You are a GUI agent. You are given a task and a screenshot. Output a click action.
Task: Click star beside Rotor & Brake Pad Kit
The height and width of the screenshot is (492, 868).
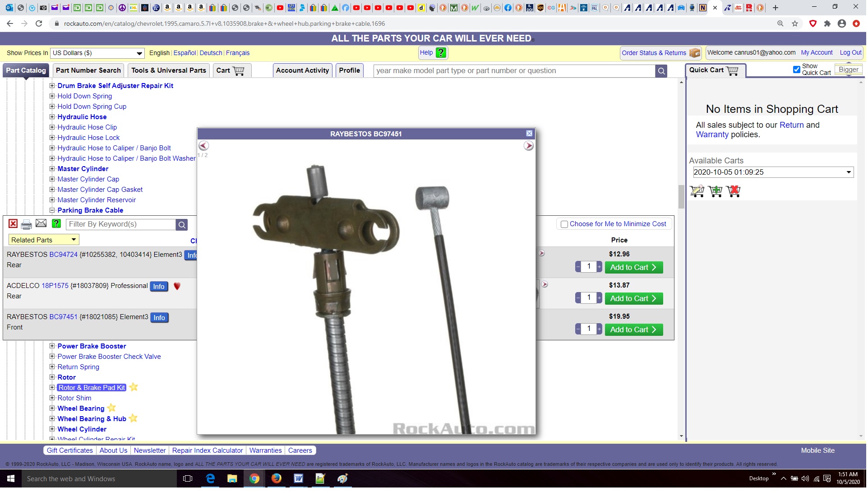coord(134,388)
